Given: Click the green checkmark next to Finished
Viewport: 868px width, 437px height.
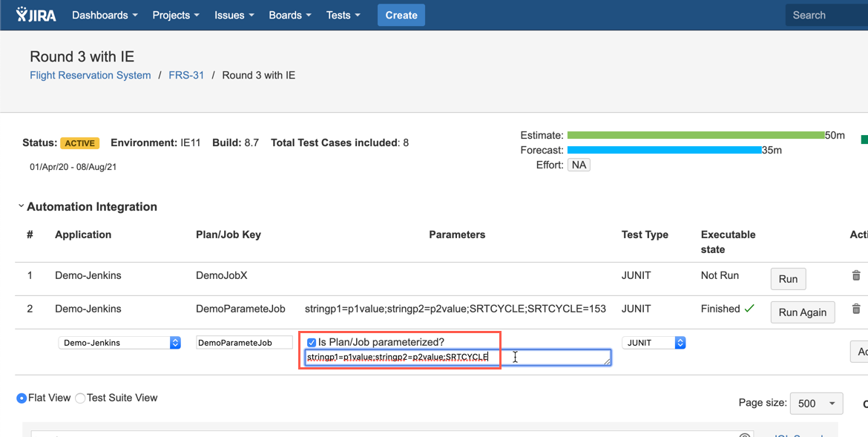Looking at the screenshot, I should click(749, 309).
